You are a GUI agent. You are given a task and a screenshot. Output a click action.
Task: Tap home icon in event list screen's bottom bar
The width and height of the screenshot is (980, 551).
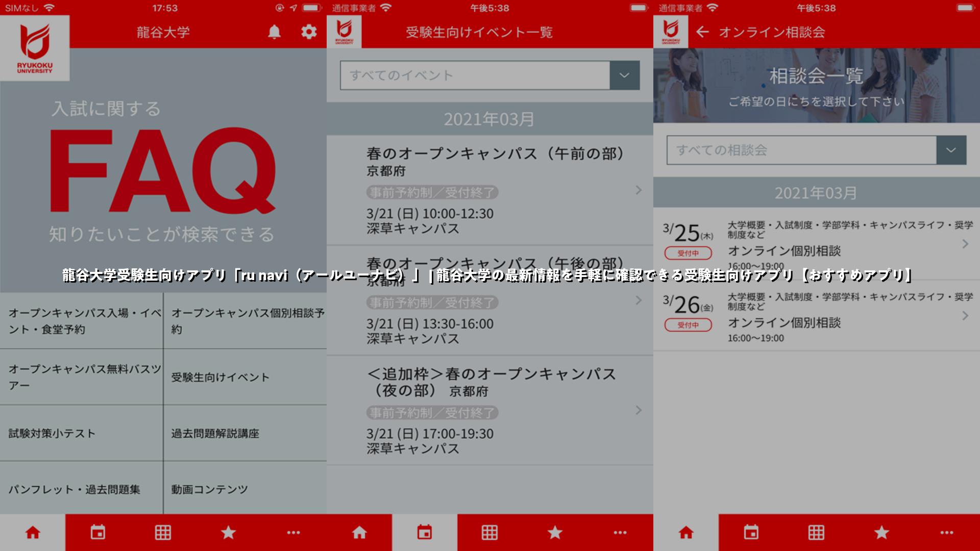359,533
